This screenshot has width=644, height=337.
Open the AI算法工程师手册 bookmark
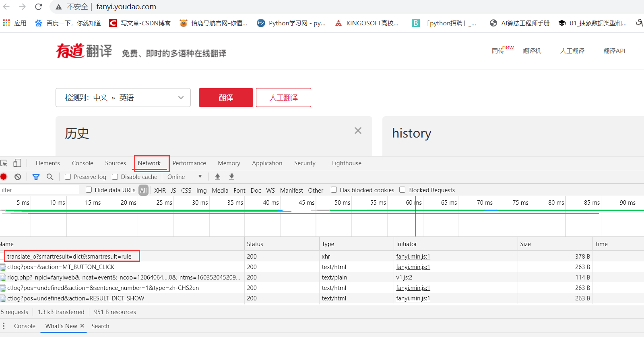[520, 23]
